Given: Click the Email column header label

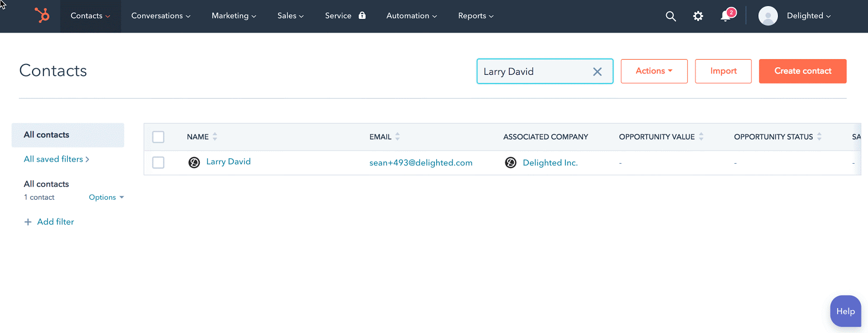Looking at the screenshot, I should 380,137.
